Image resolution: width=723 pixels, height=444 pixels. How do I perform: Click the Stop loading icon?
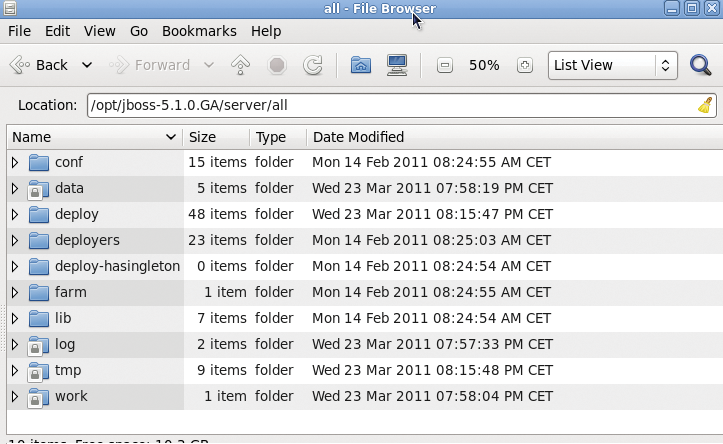pyautogui.click(x=277, y=65)
